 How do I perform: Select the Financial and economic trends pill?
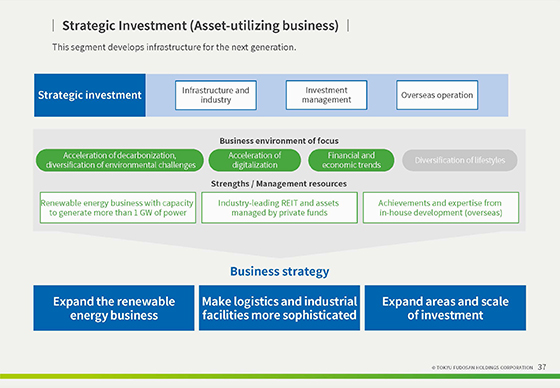click(351, 160)
